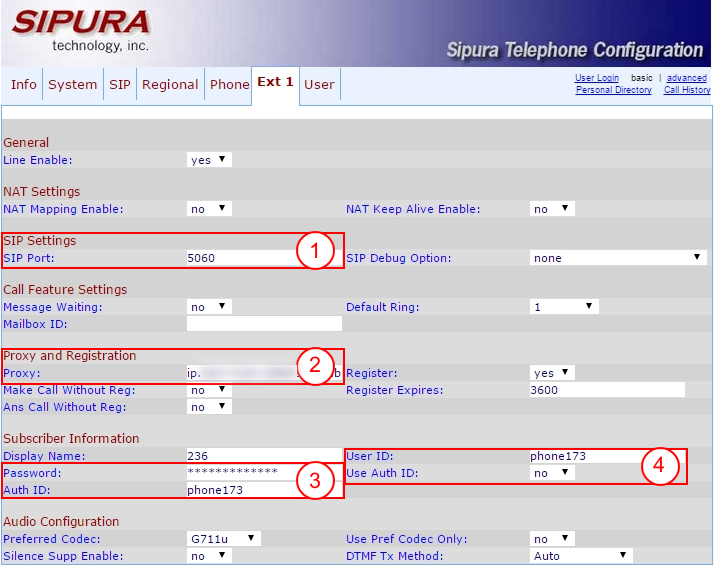The image size is (714, 568).
Task: Open NAT Mapping Enable dropdown
Action: coord(209,209)
